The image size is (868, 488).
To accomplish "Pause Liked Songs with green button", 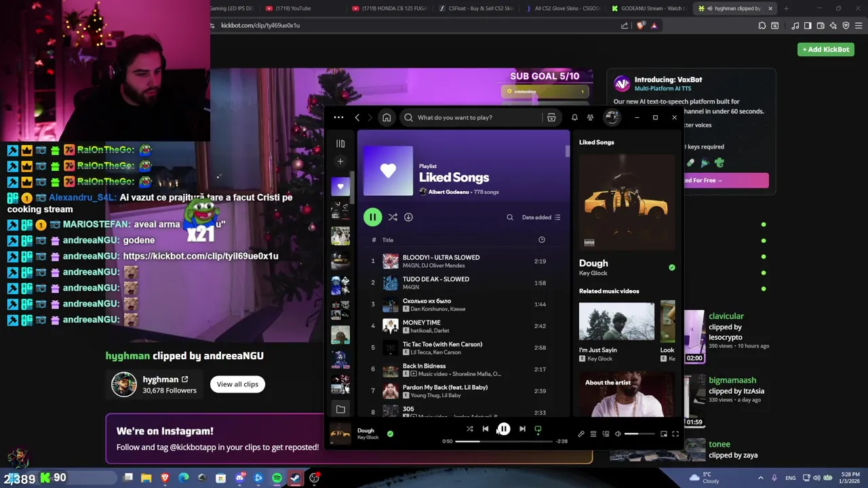I will pos(372,217).
